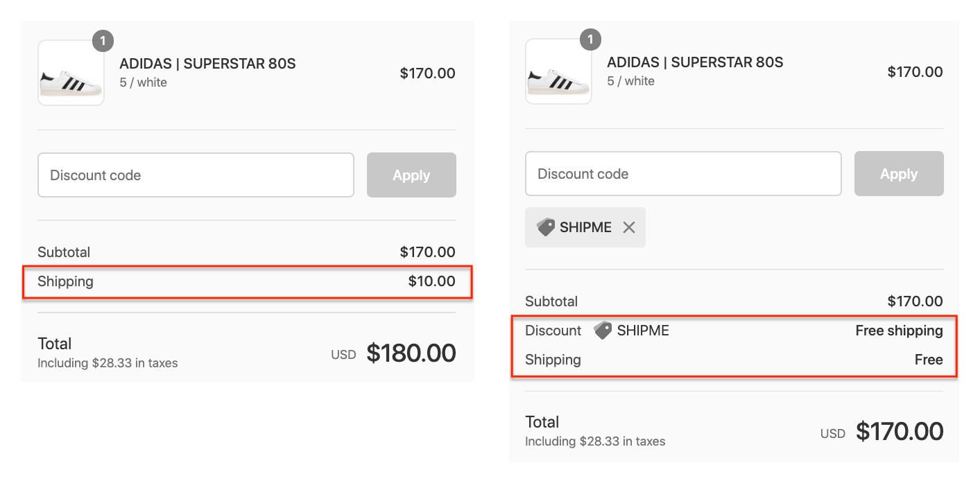This screenshot has width=980, height=483.
Task: Remove the SHIPME discount code
Action: [x=629, y=227]
